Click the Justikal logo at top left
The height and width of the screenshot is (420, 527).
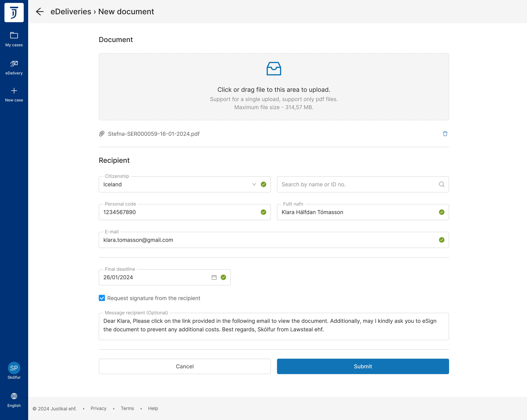(14, 12)
